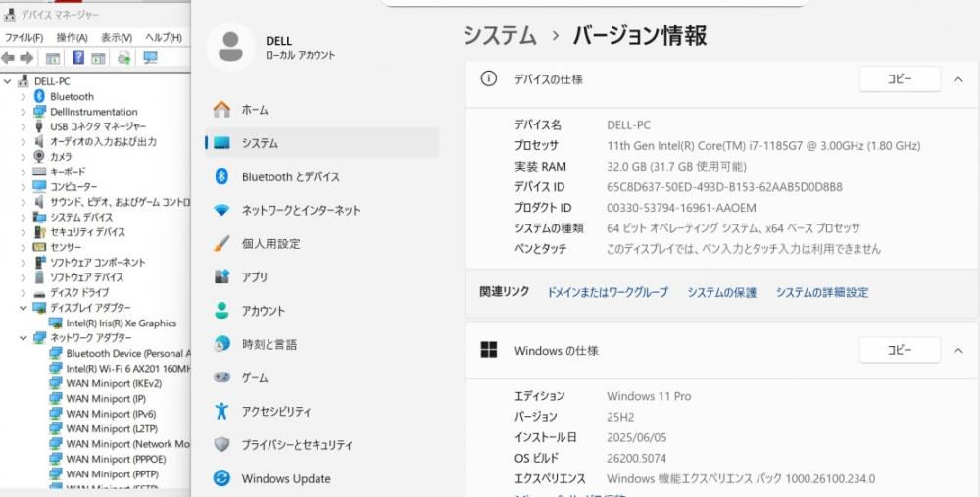
Task: Click the ホーム house icon in Settings sidebar
Action: [x=221, y=110]
